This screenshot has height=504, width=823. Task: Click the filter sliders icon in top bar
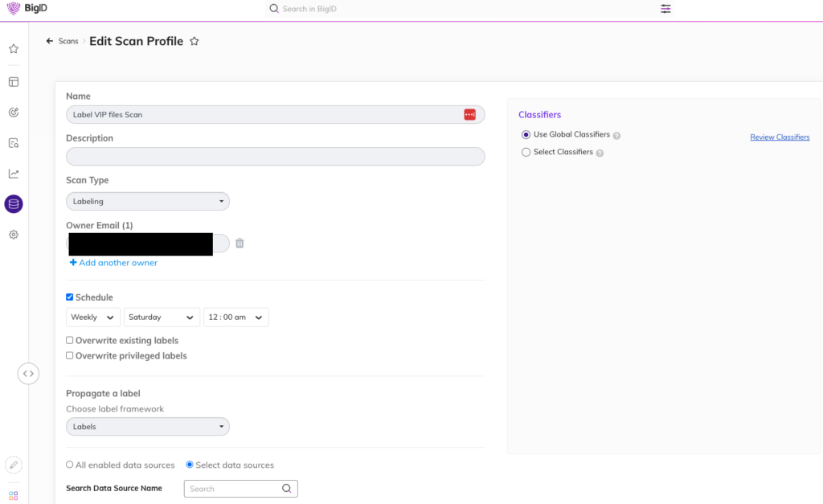point(665,9)
